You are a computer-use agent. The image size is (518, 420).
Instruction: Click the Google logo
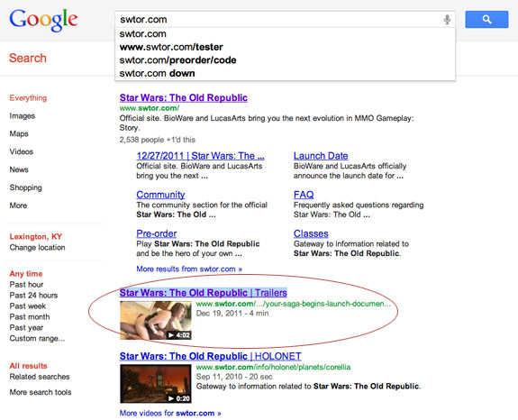43,20
